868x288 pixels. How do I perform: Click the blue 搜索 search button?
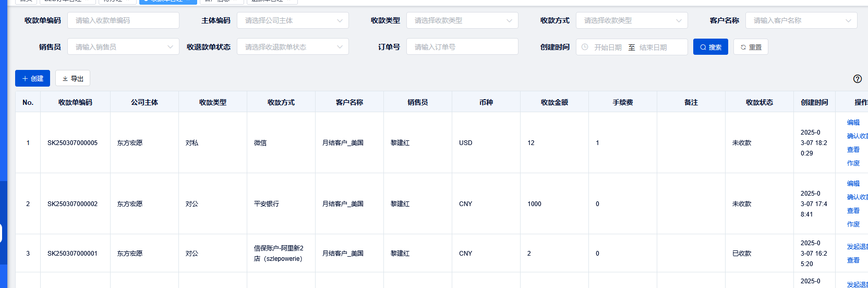(x=710, y=47)
